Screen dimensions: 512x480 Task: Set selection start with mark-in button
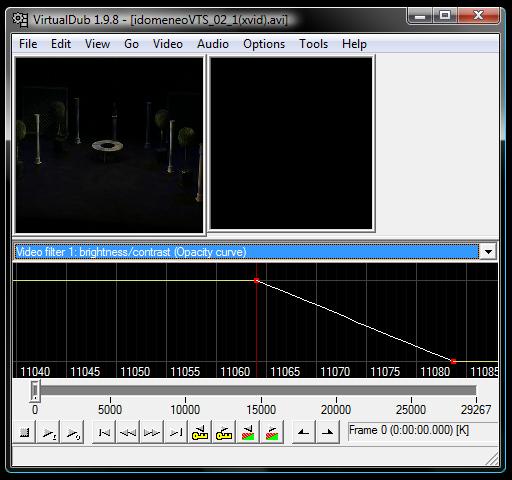tap(304, 432)
